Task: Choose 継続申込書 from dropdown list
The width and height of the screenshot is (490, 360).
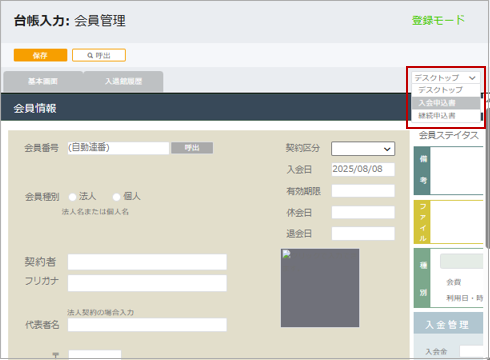Action: pos(446,116)
